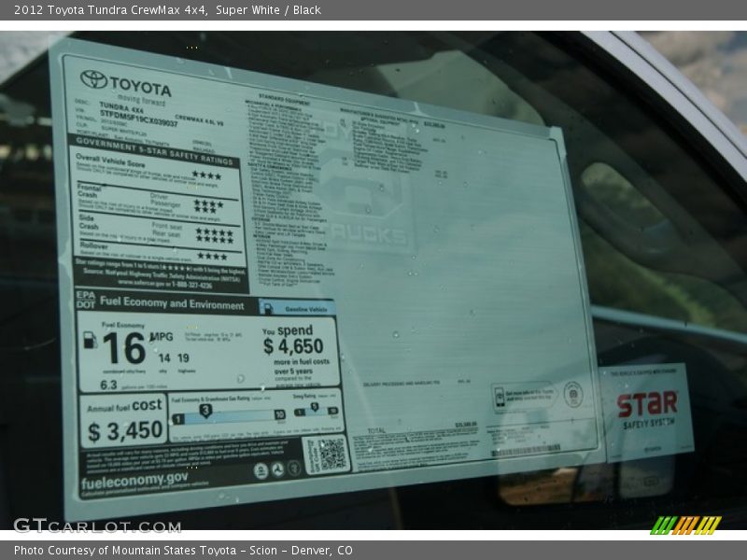
Task: Click the city MPG value '14'
Action: [x=164, y=358]
